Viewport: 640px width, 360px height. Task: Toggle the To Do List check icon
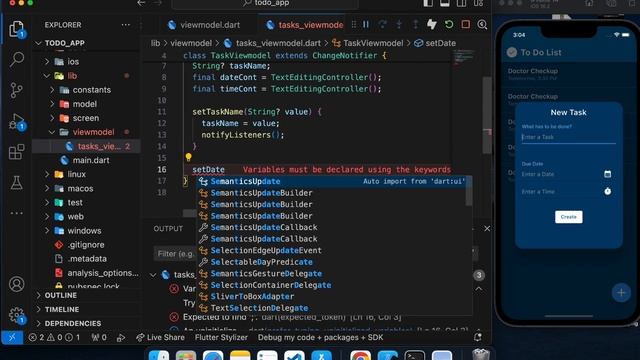click(x=511, y=52)
